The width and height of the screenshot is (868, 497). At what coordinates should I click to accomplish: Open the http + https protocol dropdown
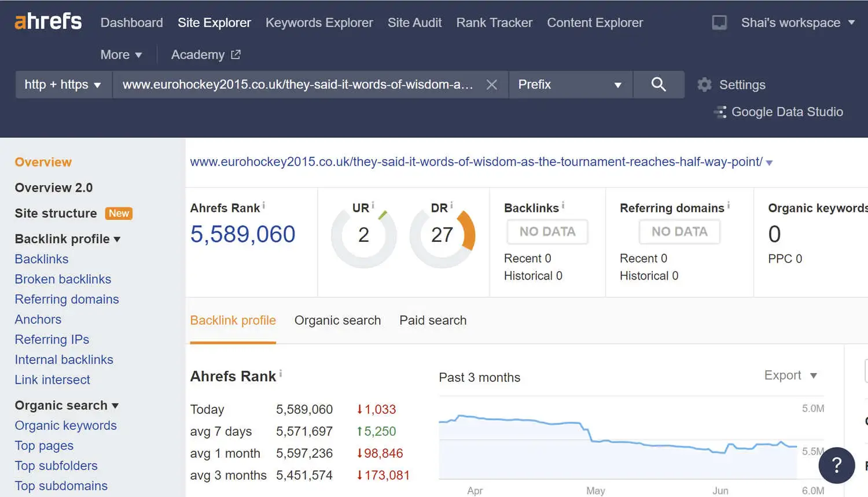coord(63,84)
